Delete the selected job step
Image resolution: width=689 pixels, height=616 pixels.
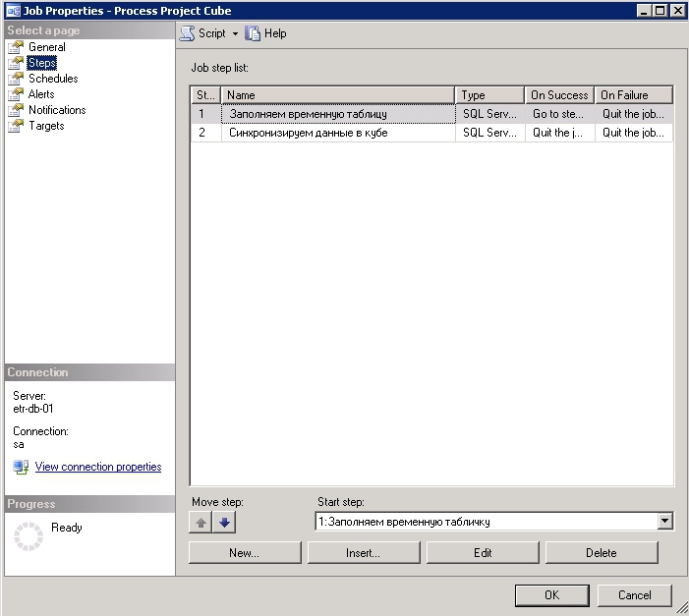point(602,553)
